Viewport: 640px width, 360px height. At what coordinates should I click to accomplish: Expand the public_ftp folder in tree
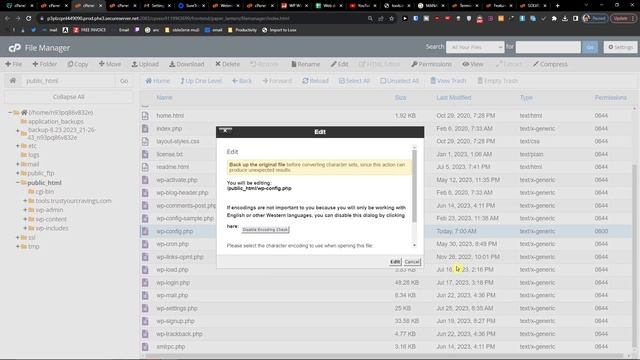[18, 173]
